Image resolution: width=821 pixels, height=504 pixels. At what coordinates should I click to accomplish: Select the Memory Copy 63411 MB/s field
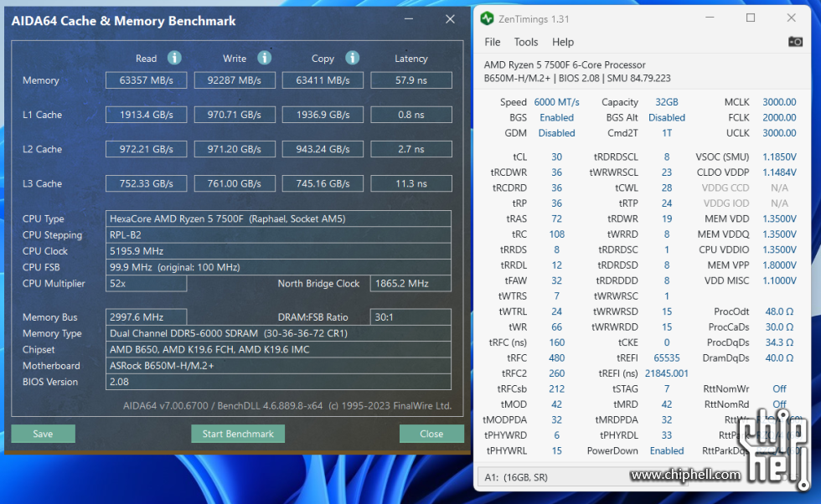(x=323, y=80)
